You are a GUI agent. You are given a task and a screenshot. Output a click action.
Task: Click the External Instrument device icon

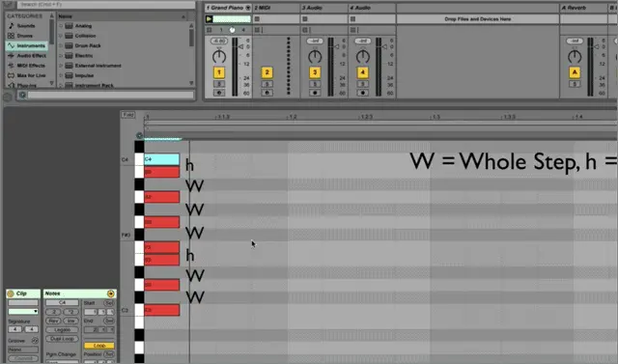(69, 66)
